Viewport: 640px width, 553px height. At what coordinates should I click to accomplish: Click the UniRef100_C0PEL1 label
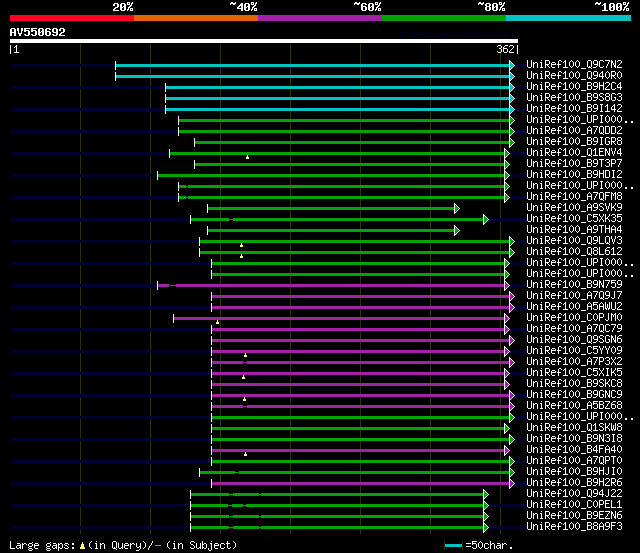coord(574,505)
